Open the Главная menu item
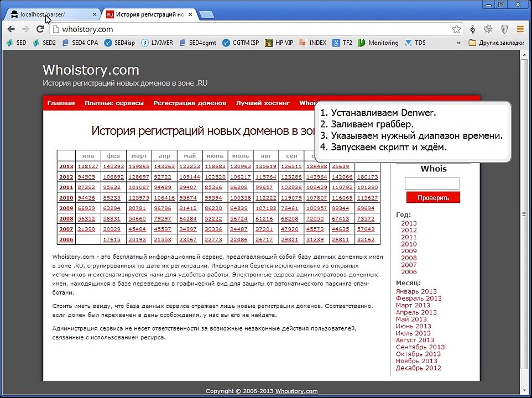 61,103
